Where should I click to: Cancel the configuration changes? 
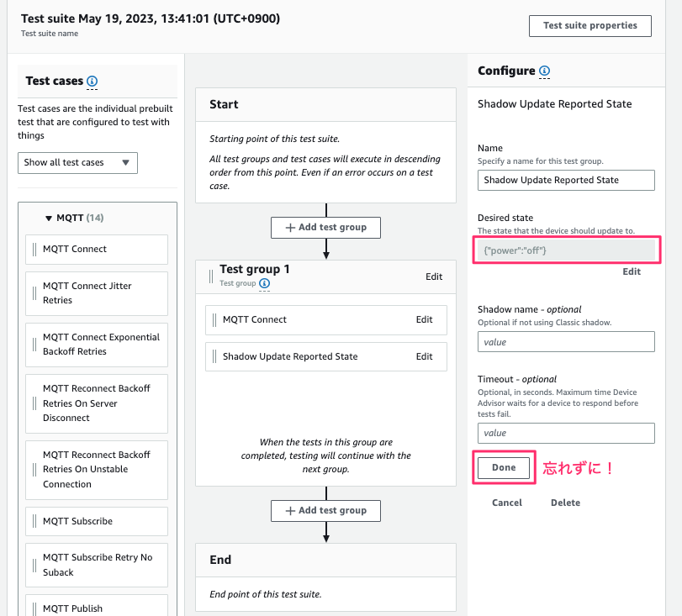[x=507, y=503]
